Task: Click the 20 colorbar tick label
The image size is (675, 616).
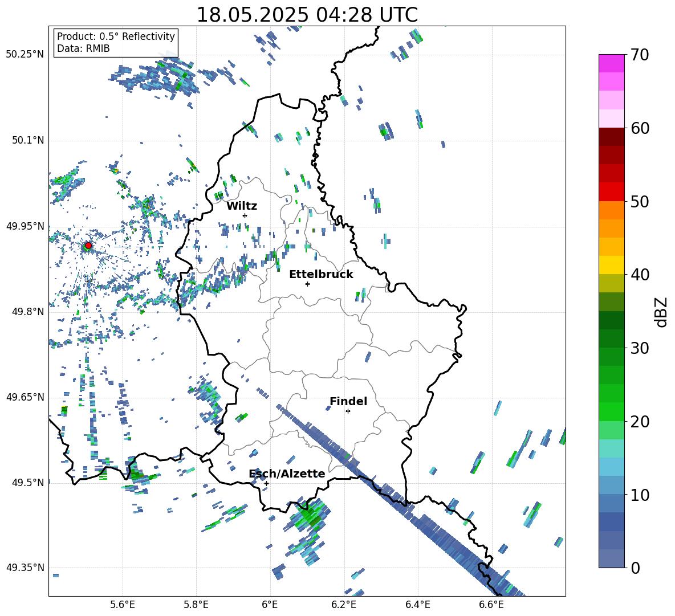Action: coord(640,422)
